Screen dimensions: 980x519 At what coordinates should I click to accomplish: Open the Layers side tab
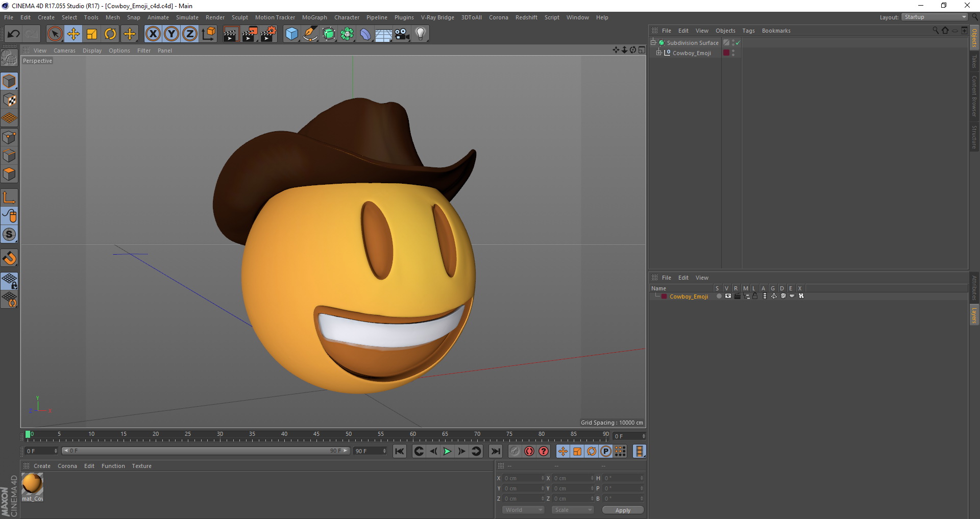[974, 315]
